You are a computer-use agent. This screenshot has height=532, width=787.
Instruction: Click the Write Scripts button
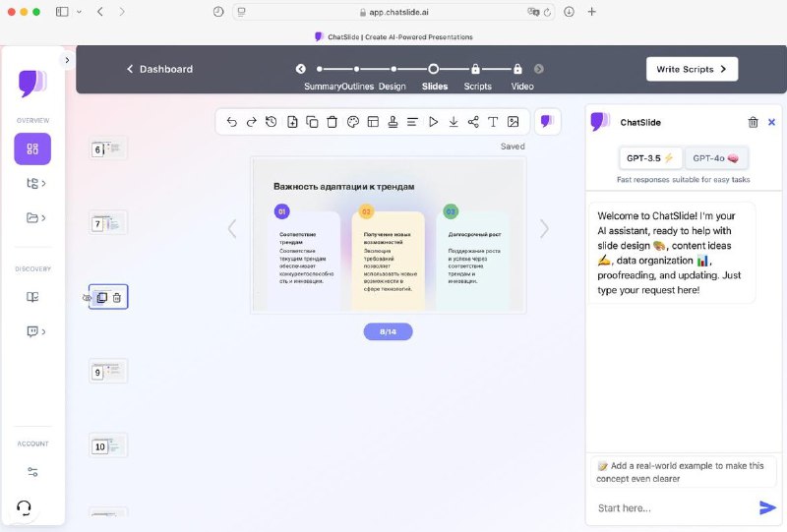(692, 69)
